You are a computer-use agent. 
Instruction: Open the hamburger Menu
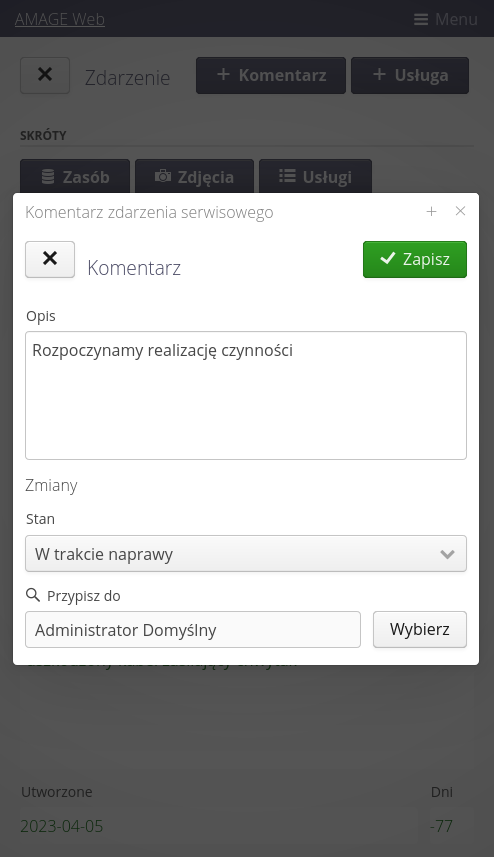445,19
